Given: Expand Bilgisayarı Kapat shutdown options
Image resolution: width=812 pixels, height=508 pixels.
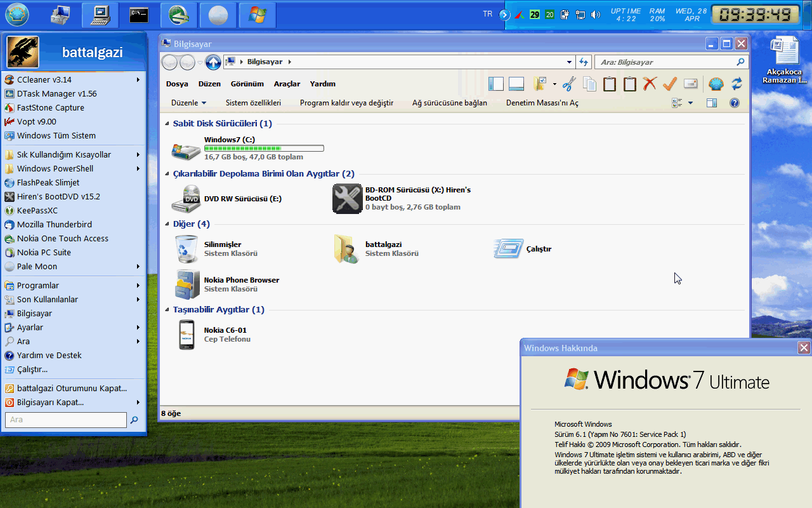Looking at the screenshot, I should [138, 403].
